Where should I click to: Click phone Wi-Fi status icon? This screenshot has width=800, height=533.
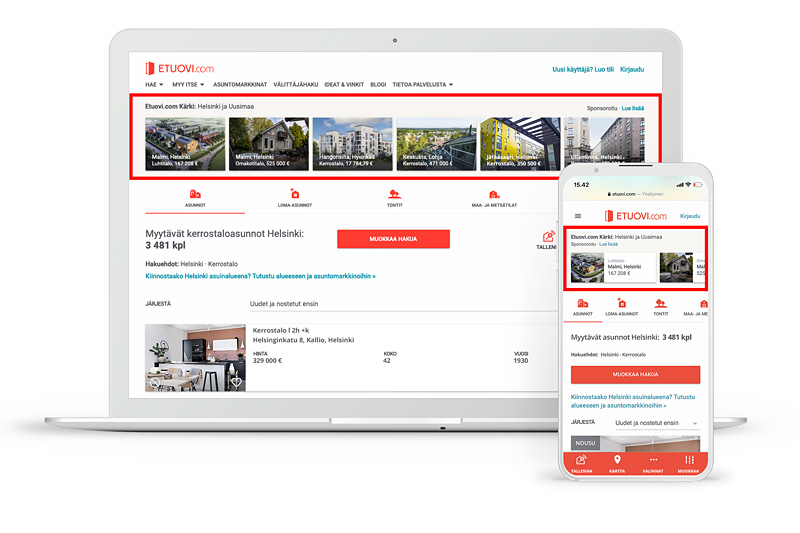(x=688, y=185)
